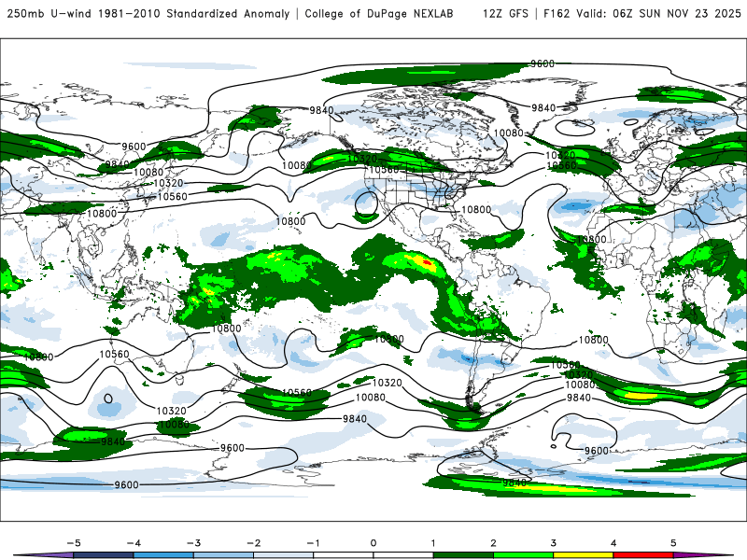Click the '4' color bar label

point(613,543)
